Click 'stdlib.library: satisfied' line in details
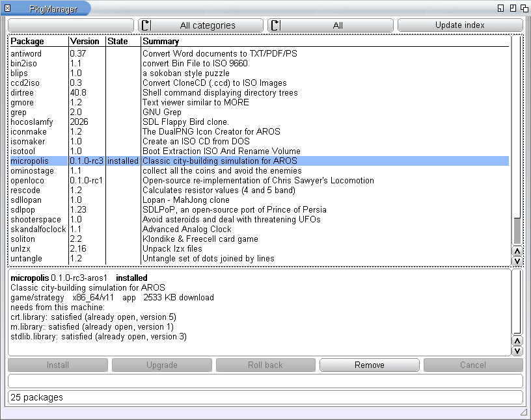This screenshot has width=531, height=420. 98,337
